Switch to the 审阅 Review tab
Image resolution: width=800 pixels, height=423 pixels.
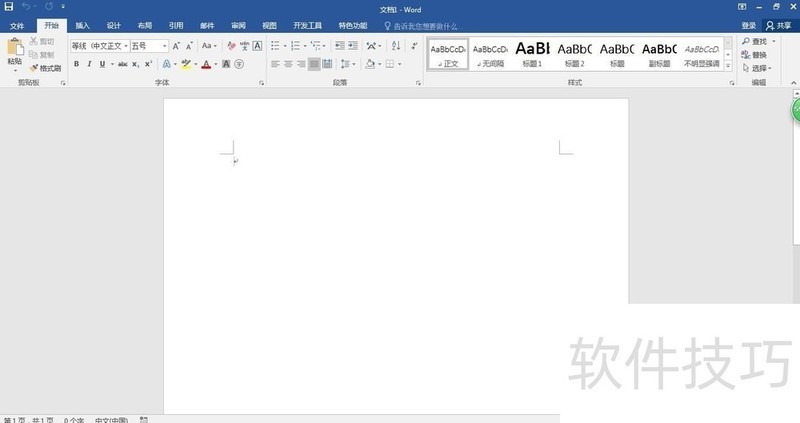click(x=238, y=26)
